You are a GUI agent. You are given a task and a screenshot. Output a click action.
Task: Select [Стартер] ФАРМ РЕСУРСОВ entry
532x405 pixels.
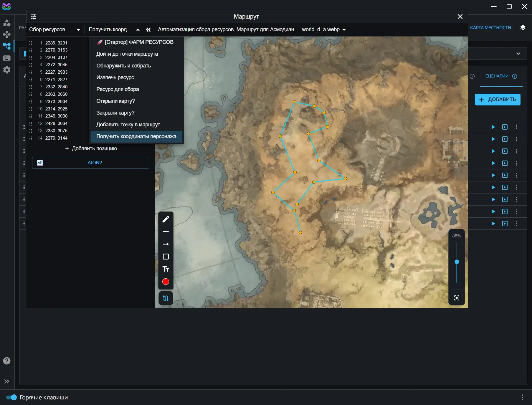click(137, 42)
